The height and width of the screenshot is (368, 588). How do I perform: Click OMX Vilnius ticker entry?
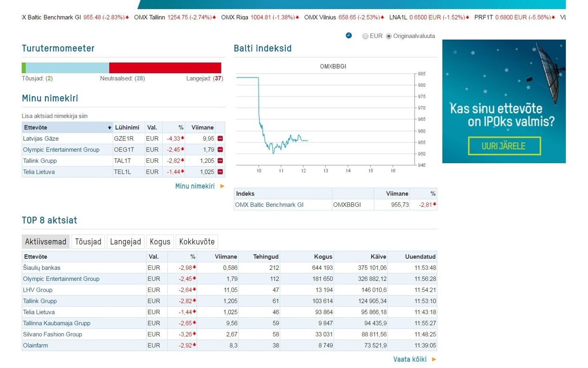(x=344, y=17)
